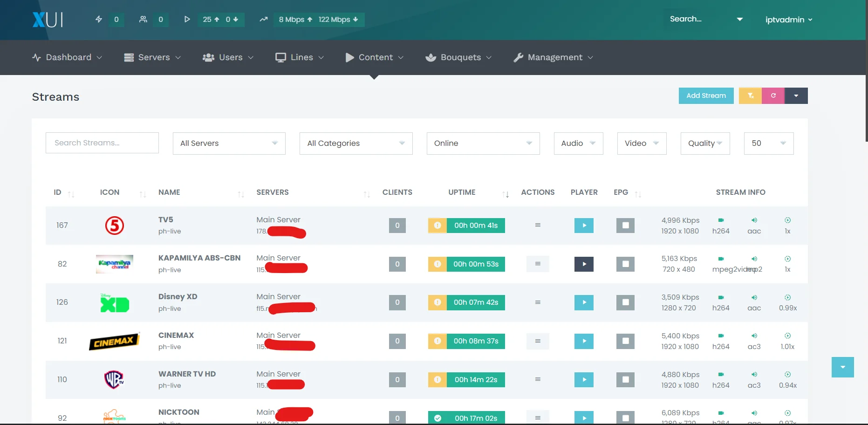Image resolution: width=868 pixels, height=425 pixels.
Task: Click the Kapamilya channel logo
Action: tap(115, 264)
